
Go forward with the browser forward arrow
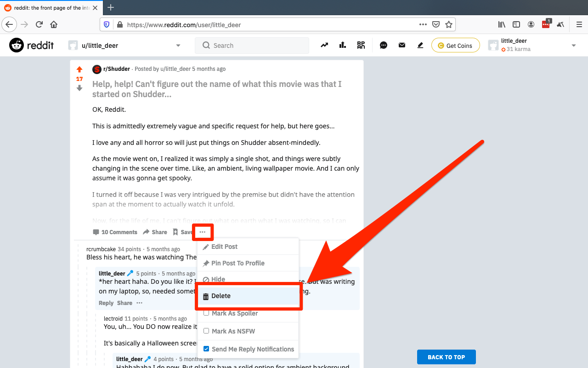tap(24, 24)
